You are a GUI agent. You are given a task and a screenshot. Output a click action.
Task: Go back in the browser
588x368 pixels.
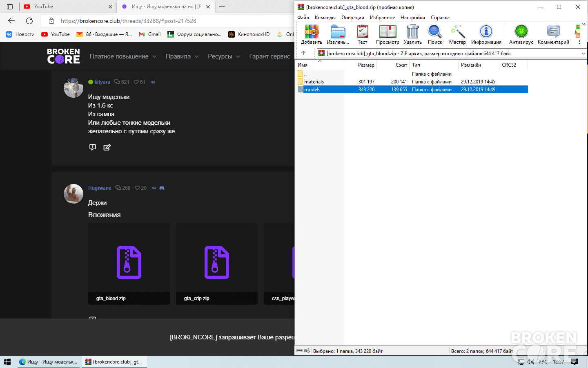coord(11,21)
